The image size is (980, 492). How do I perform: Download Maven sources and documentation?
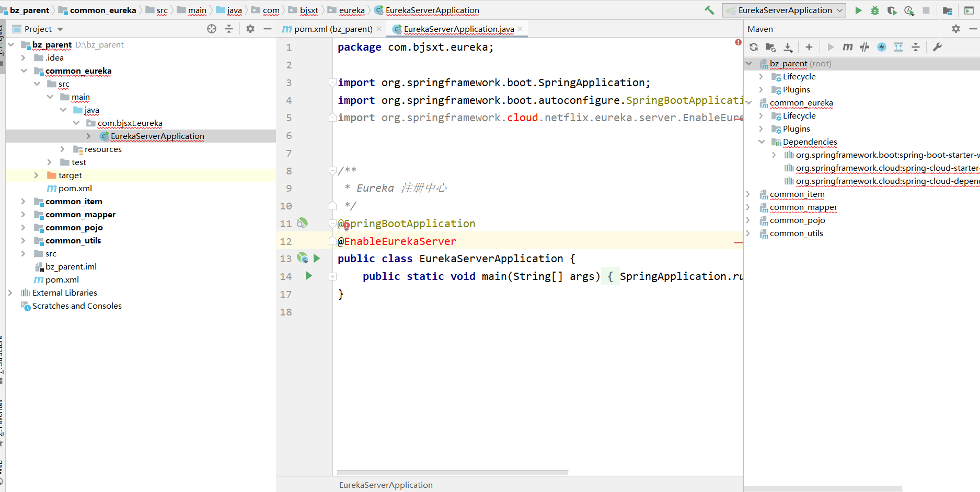(788, 47)
